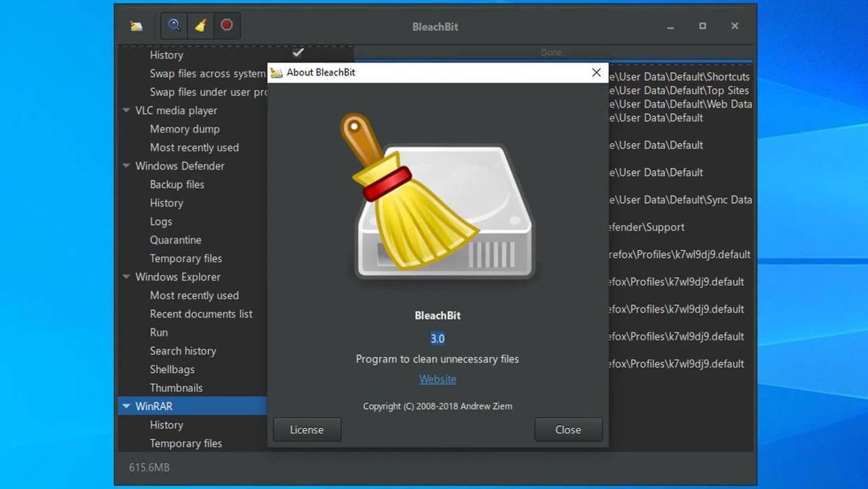Image resolution: width=868 pixels, height=489 pixels.
Task: Collapse the WinRAR tree group
Action: pos(126,406)
